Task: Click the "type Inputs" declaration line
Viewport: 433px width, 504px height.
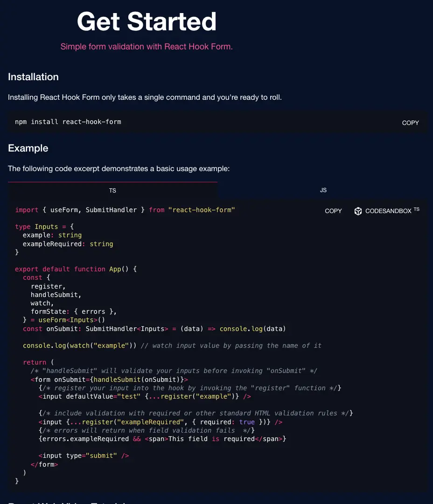Action: 44,227
